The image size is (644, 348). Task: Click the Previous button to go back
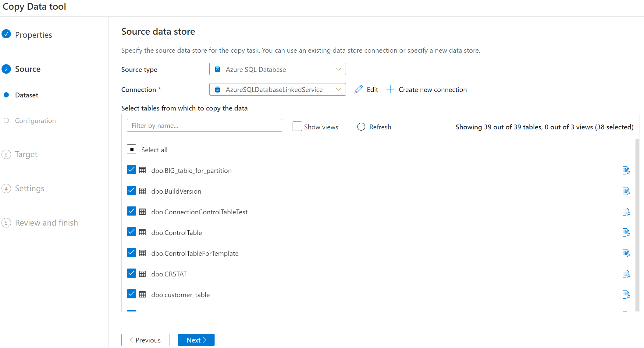(145, 339)
